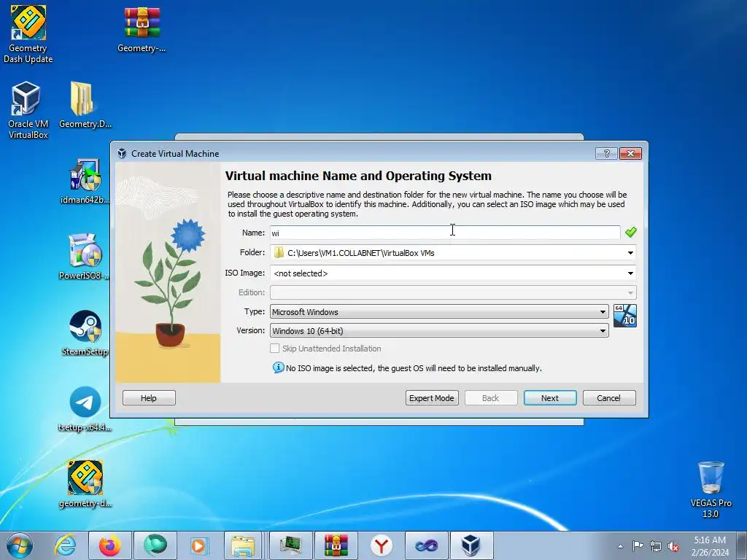Open the Windows Start menu orb

(x=20, y=545)
